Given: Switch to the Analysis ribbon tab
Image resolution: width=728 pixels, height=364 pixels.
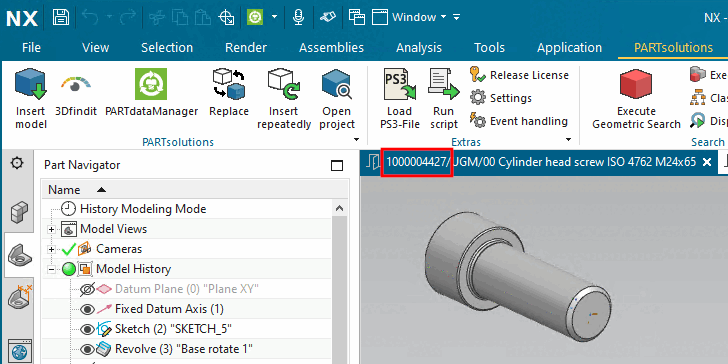Looking at the screenshot, I should 419,47.
